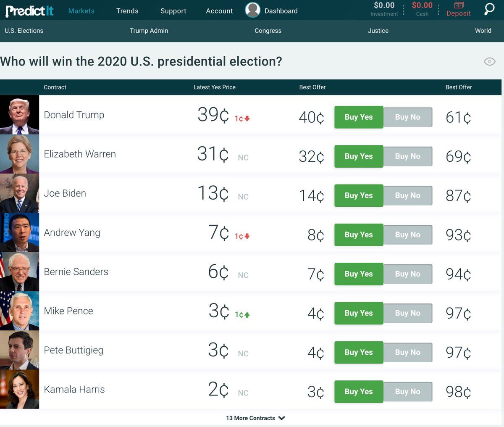Click Buy No for Elizabeth Warren

pyautogui.click(x=407, y=156)
